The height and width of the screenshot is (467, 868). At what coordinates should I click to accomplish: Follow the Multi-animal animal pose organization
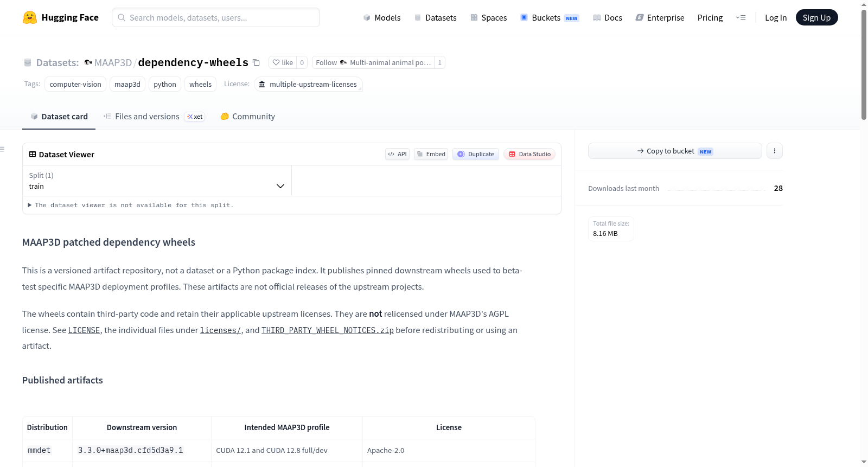point(373,62)
